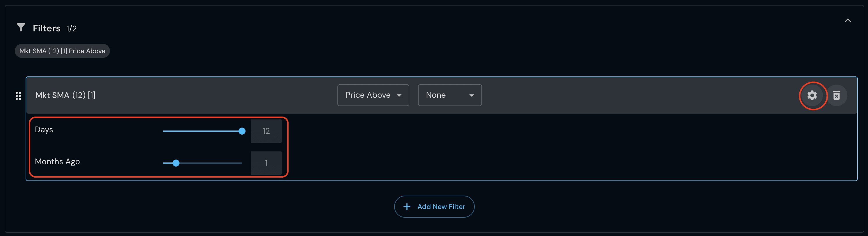Grab the drag handle beside Mkt SMA row
This screenshot has height=236, width=868.
19,96
